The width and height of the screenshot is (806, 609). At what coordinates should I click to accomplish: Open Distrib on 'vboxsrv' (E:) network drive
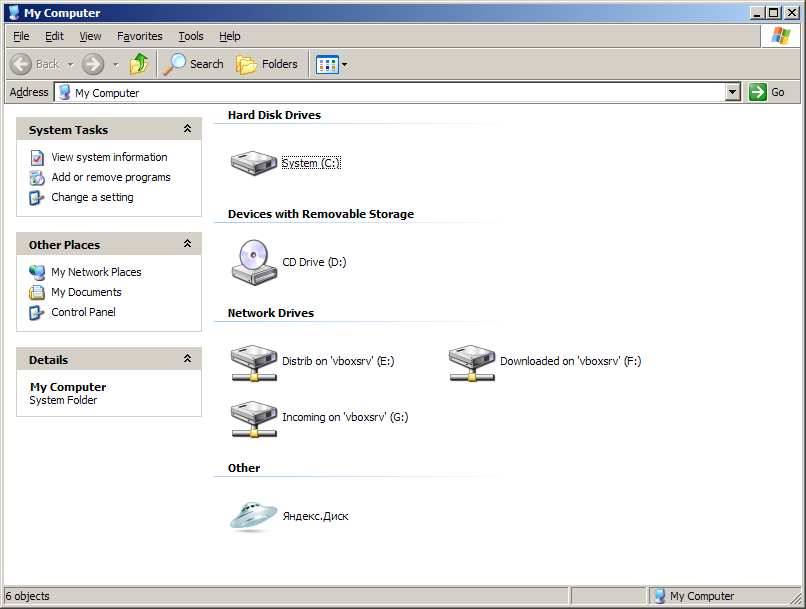click(x=253, y=361)
